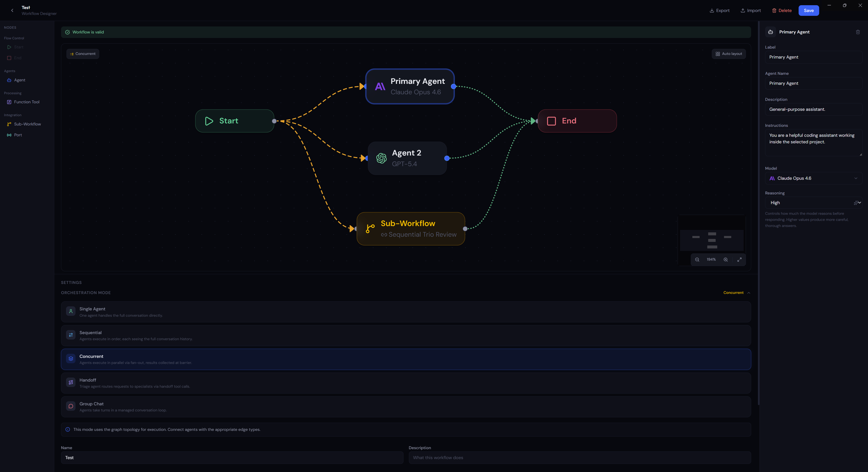
Task: Click the Agent 2 output port handle
Action: pos(447,158)
